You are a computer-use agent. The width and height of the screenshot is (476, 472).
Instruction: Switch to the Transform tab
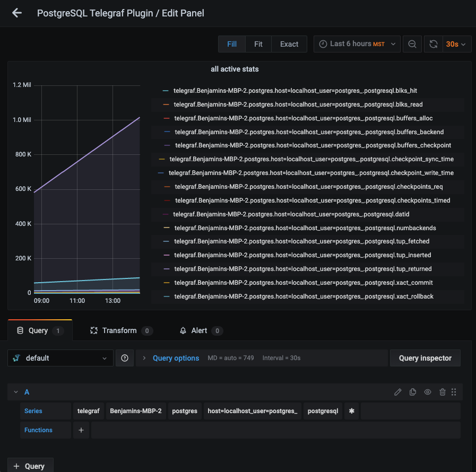click(121, 330)
